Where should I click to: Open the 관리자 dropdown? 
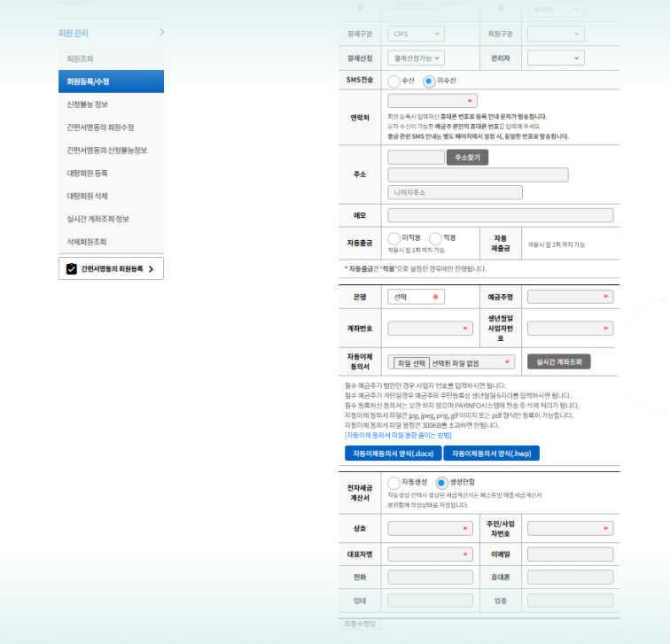pyautogui.click(x=556, y=58)
